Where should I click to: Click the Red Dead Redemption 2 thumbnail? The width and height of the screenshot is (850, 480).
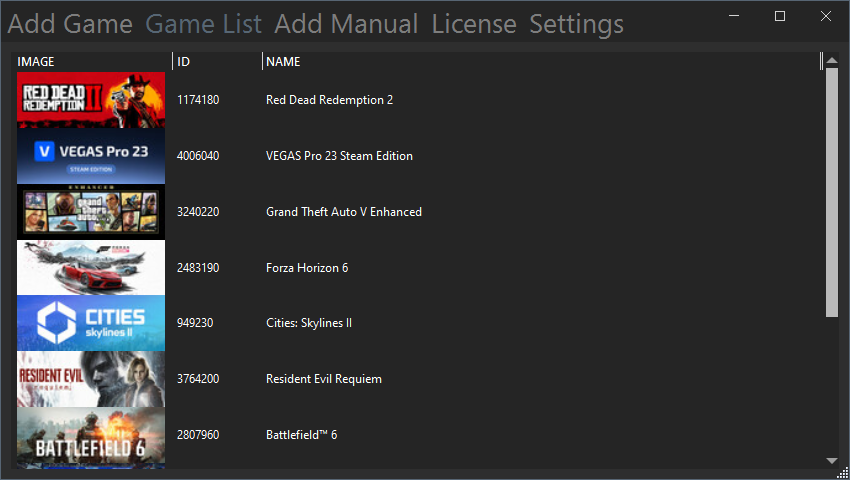pyautogui.click(x=91, y=100)
